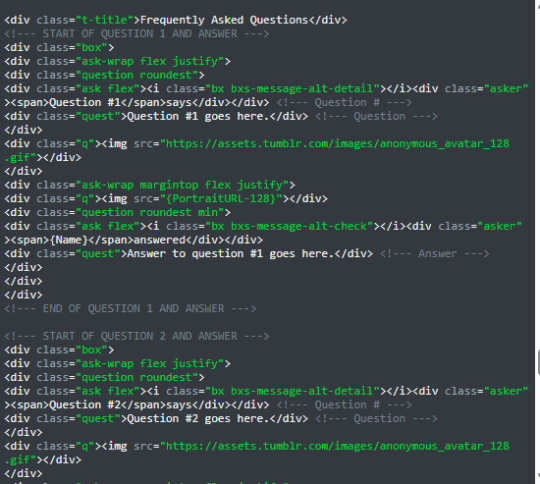This screenshot has height=484, width=540.
Task: Click the vertical scrollbar thumb at right edge
Action: pyautogui.click(x=539, y=362)
